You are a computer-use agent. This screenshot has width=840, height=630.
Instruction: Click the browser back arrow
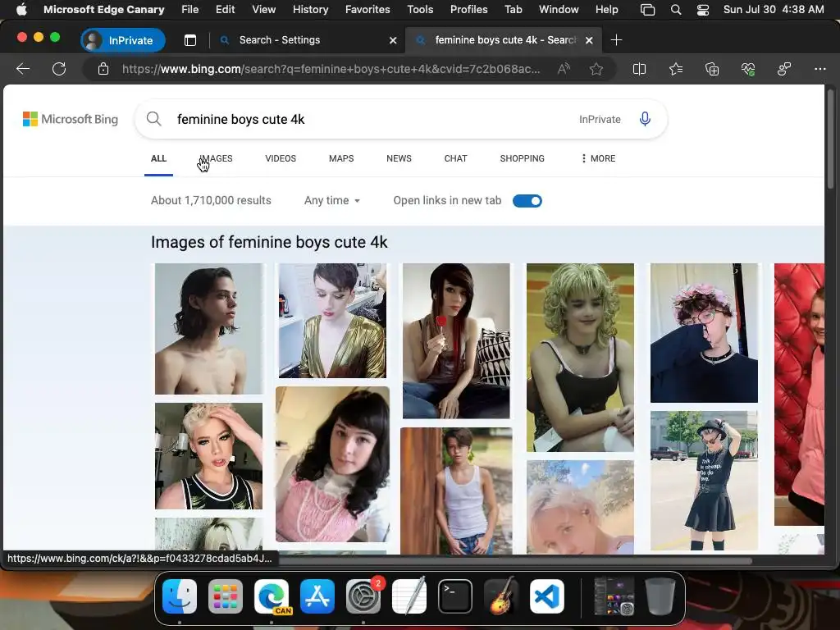point(23,69)
